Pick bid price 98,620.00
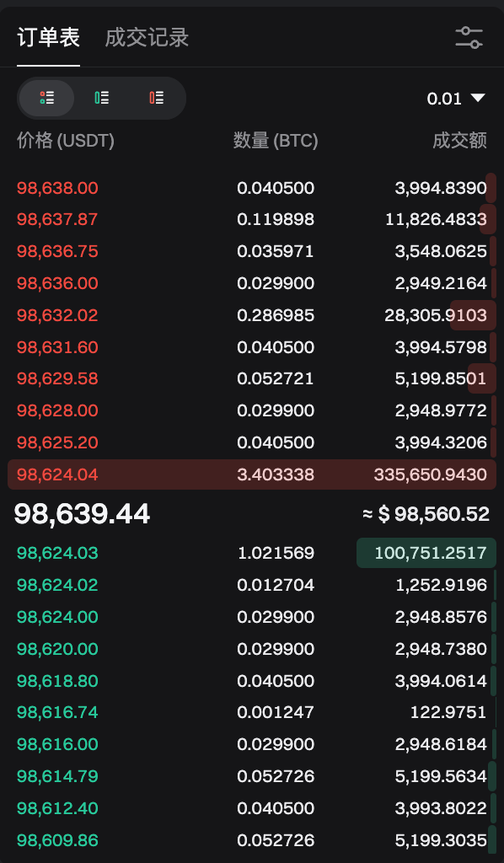This screenshot has width=504, height=863. (x=57, y=649)
